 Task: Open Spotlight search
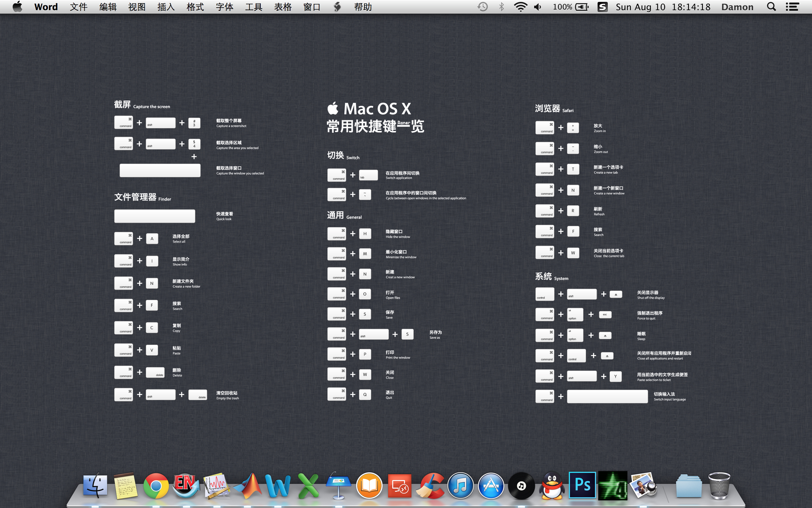tap(771, 7)
